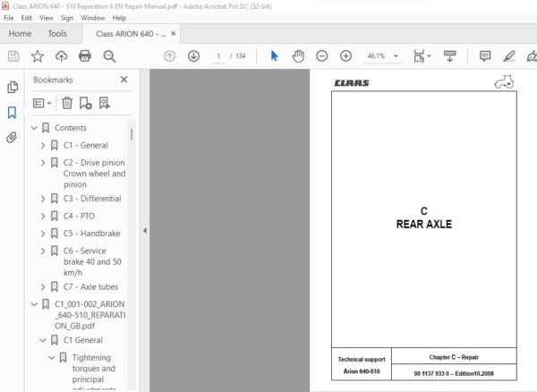Click the signature pen tool icon
The image size is (537, 392).
[x=532, y=56]
